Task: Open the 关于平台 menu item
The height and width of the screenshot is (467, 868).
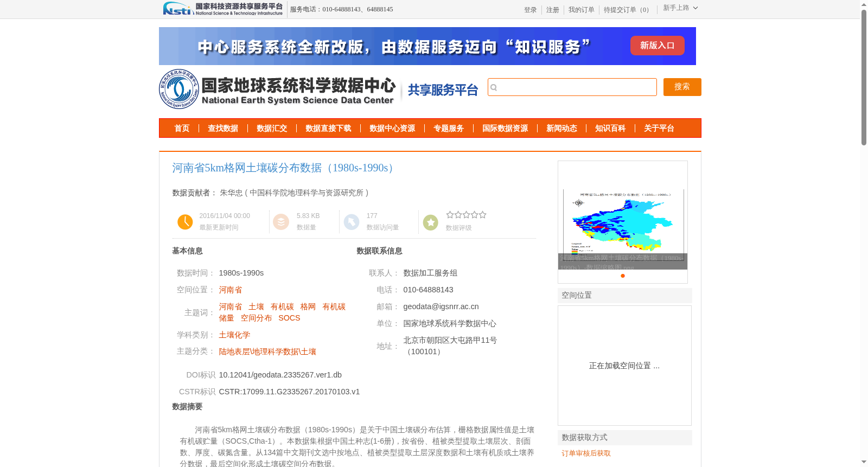Action: (659, 129)
